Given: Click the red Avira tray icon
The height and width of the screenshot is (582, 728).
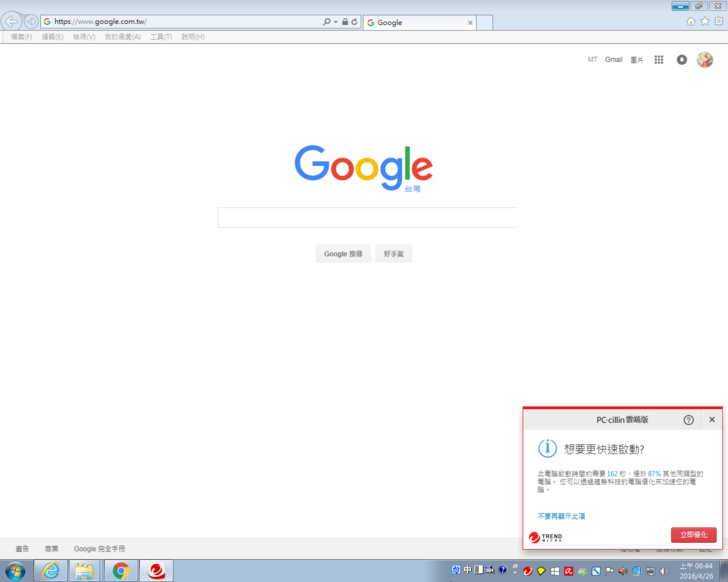Looking at the screenshot, I should pyautogui.click(x=568, y=571).
